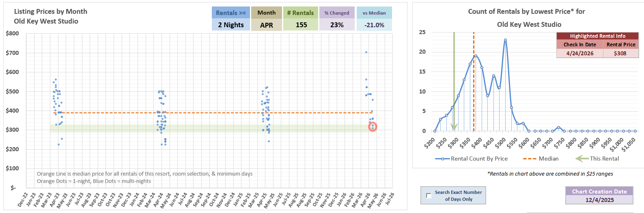Screen dimensions: 644x213
Task: Click the orange dashed Median legend icon
Action: point(530,159)
